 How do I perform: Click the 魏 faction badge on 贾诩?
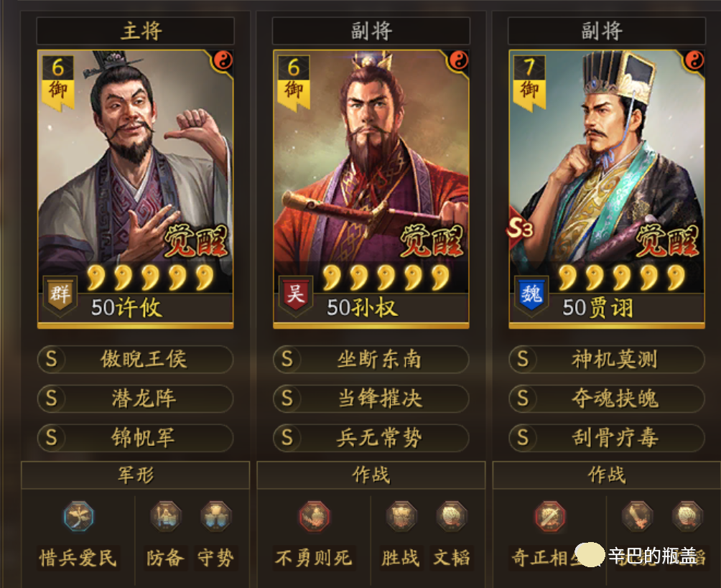[531, 294]
